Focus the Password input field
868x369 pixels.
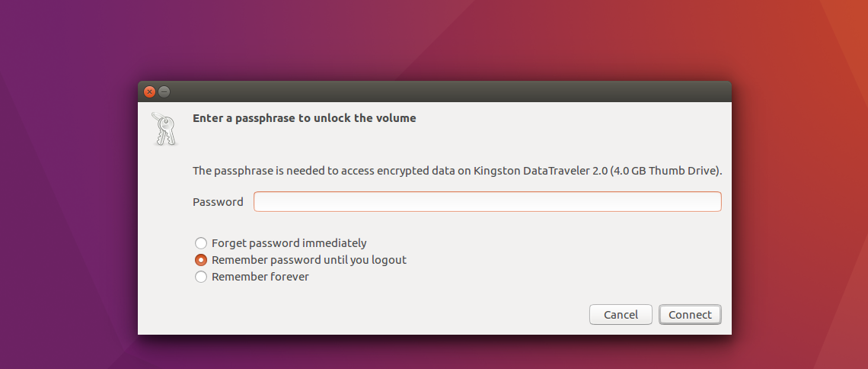(x=487, y=202)
